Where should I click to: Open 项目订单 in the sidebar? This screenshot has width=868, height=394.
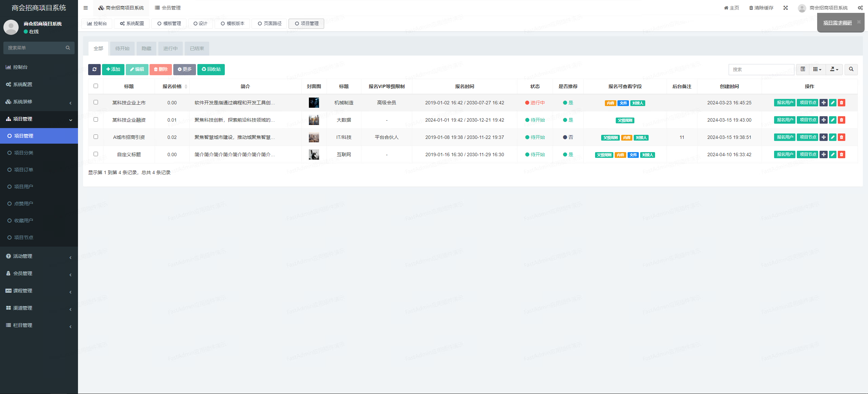[24, 170]
